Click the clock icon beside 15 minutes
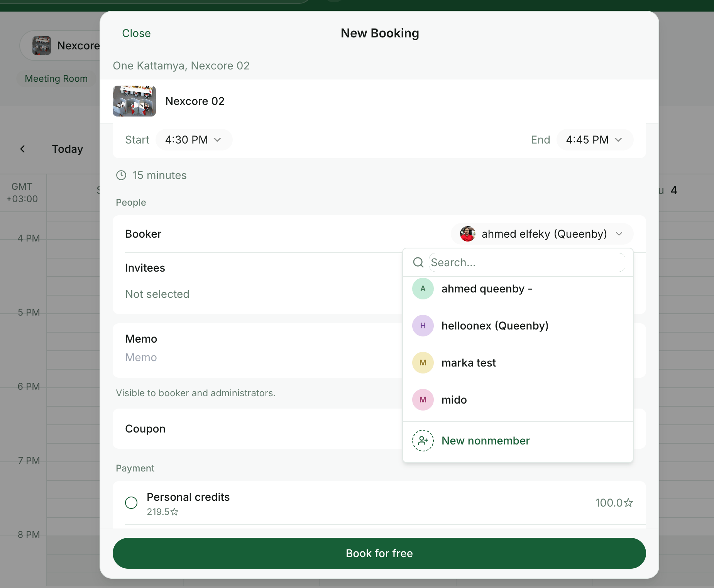This screenshot has height=588, width=714. click(x=121, y=175)
